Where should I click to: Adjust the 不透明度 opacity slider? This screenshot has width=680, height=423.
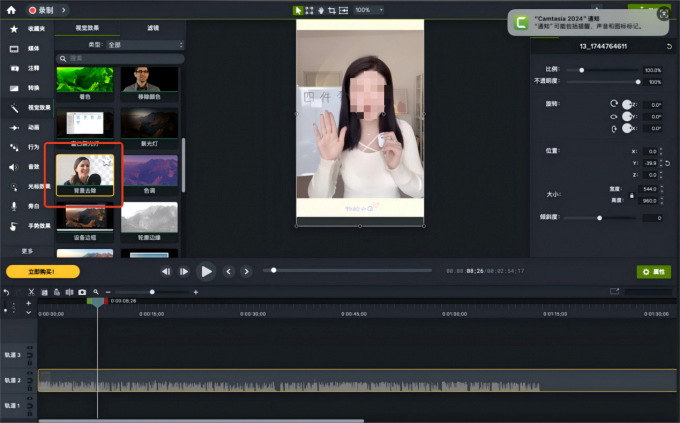point(637,82)
